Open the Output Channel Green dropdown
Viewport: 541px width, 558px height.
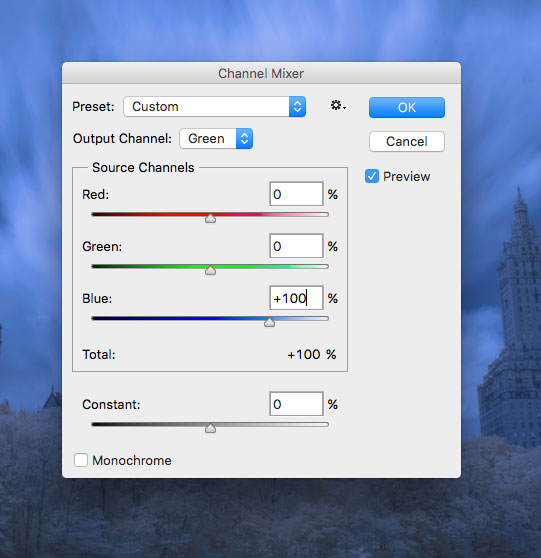pos(216,138)
